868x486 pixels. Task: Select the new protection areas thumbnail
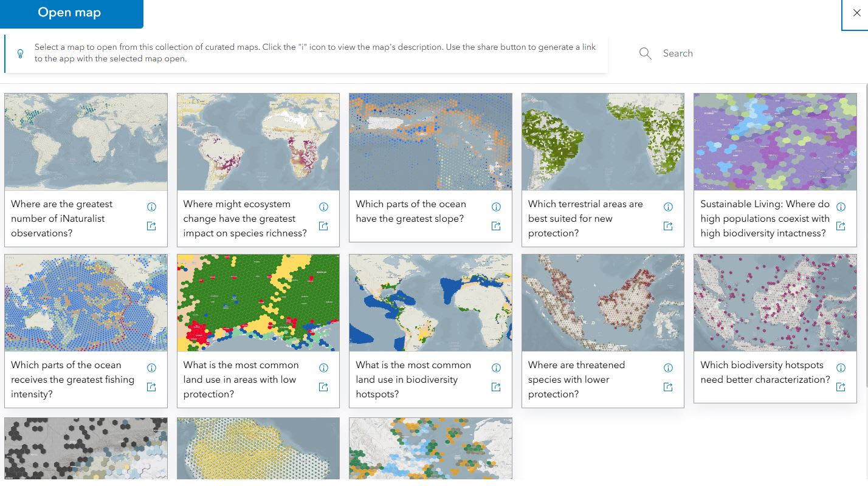pos(603,142)
